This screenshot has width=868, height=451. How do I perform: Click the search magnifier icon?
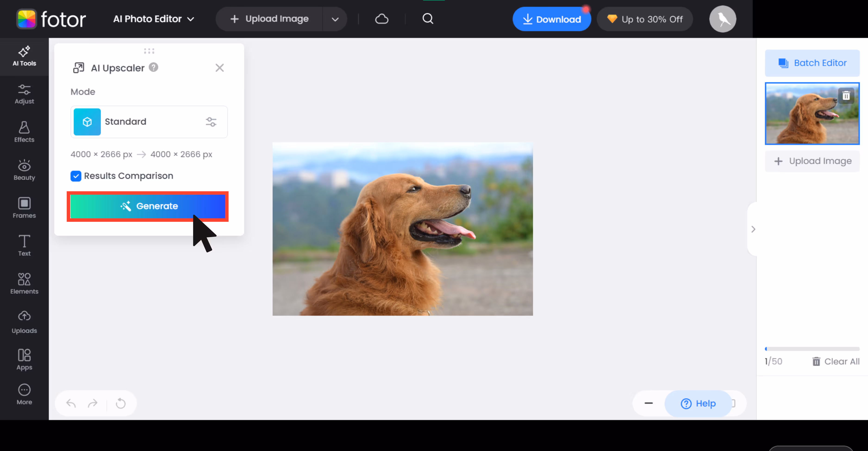(428, 19)
